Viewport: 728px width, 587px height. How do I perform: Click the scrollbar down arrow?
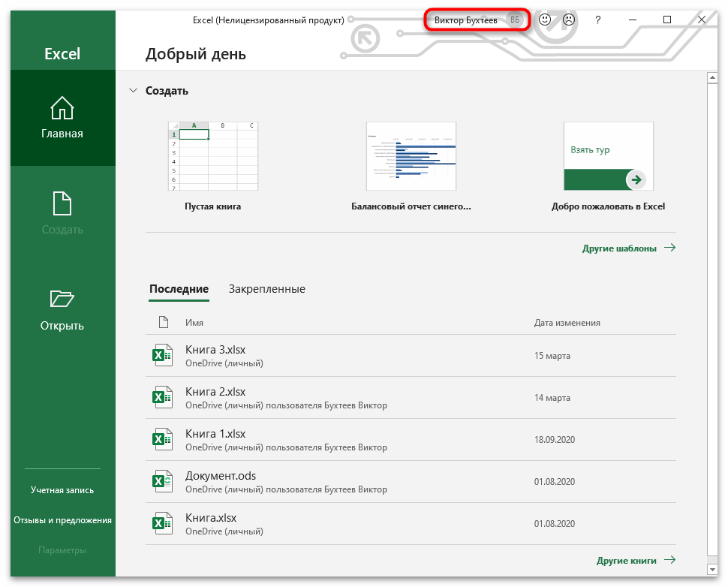712,569
